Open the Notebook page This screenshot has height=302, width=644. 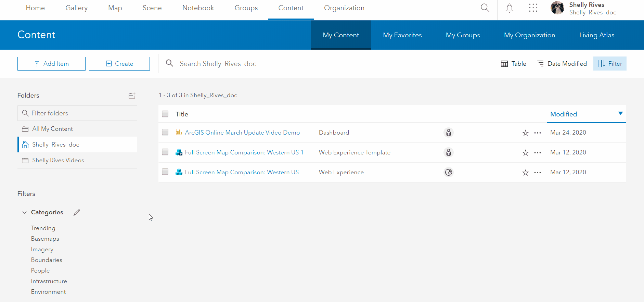click(198, 8)
